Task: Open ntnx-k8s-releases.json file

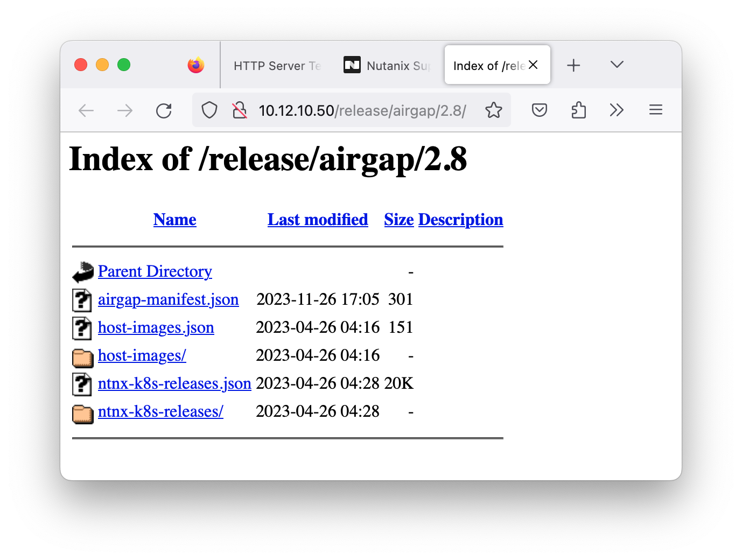Action: [174, 383]
